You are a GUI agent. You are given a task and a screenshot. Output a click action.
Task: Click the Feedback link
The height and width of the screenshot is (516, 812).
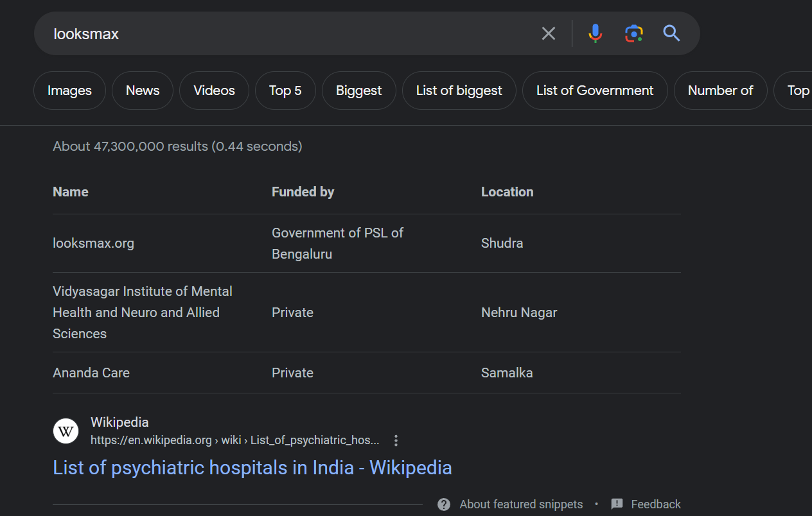click(x=656, y=504)
